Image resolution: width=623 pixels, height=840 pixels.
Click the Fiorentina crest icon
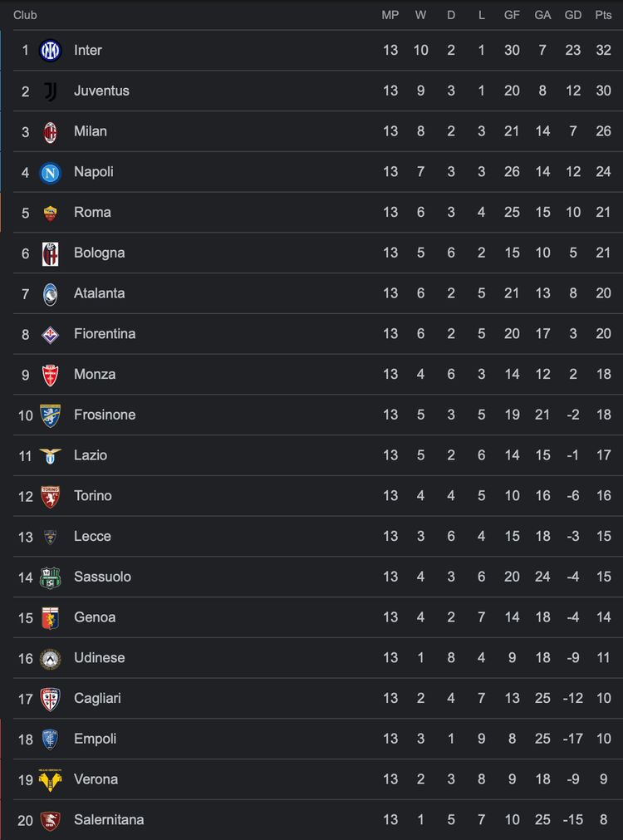tap(51, 335)
